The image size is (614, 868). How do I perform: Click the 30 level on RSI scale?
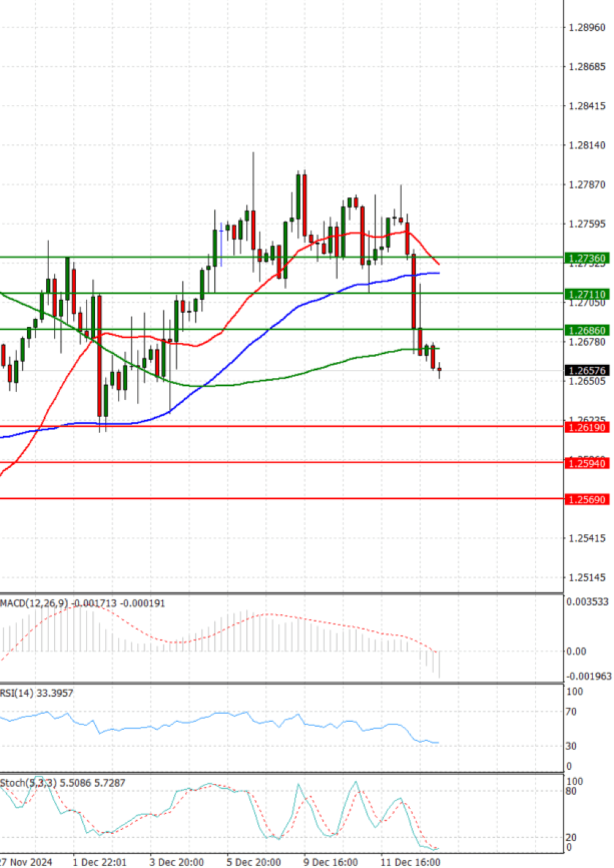tap(571, 746)
